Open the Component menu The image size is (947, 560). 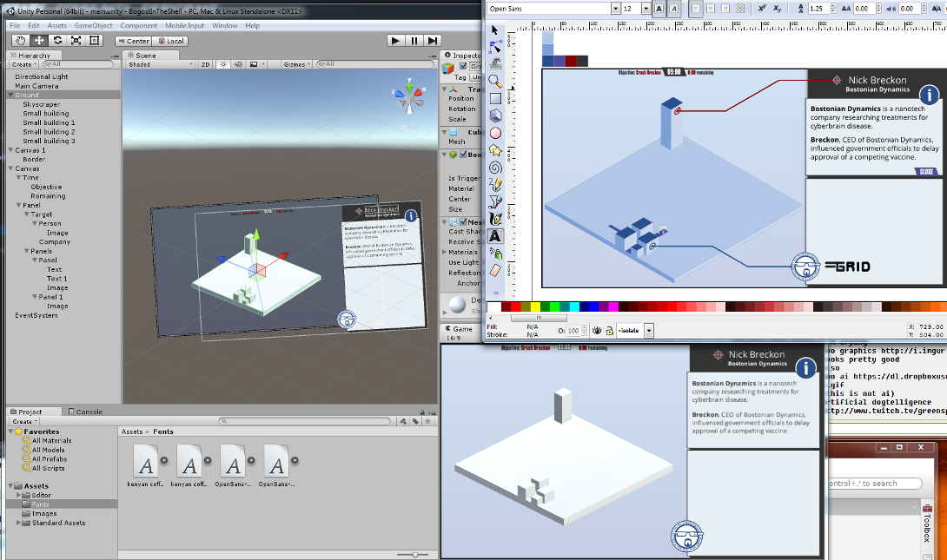coord(138,25)
